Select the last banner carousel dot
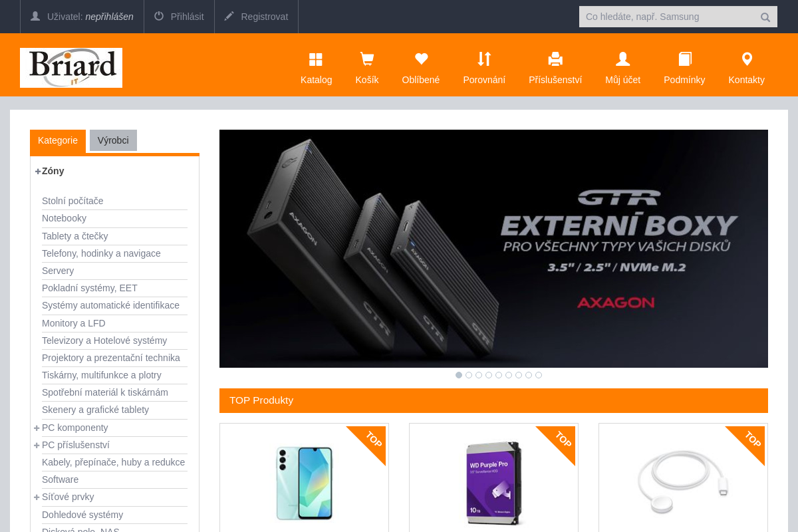This screenshot has height=532, width=798. pos(539,375)
